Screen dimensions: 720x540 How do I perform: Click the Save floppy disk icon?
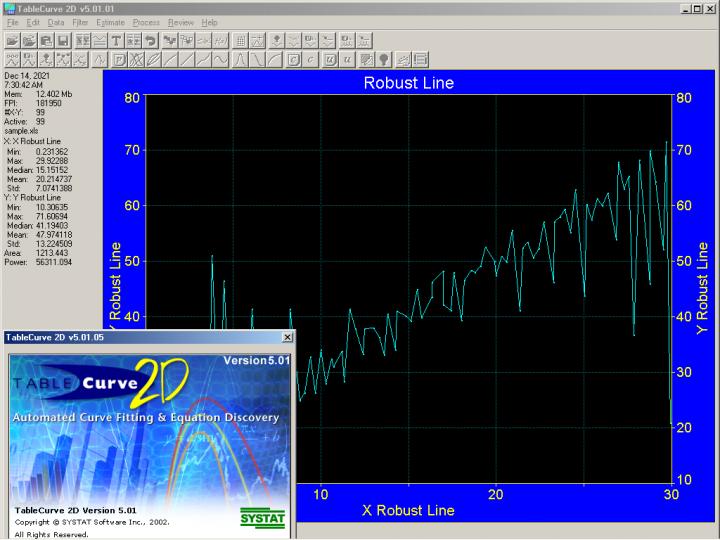[62, 41]
